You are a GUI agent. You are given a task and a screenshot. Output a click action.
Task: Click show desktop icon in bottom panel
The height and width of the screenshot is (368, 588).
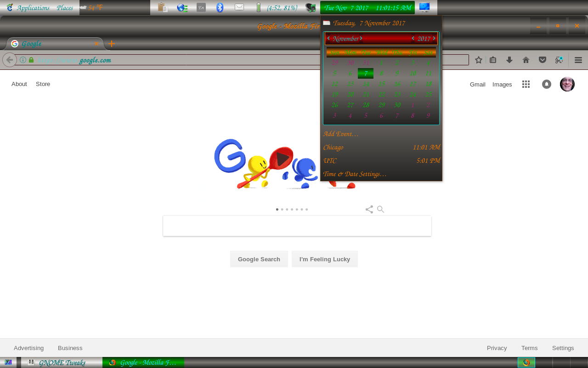point(8,362)
